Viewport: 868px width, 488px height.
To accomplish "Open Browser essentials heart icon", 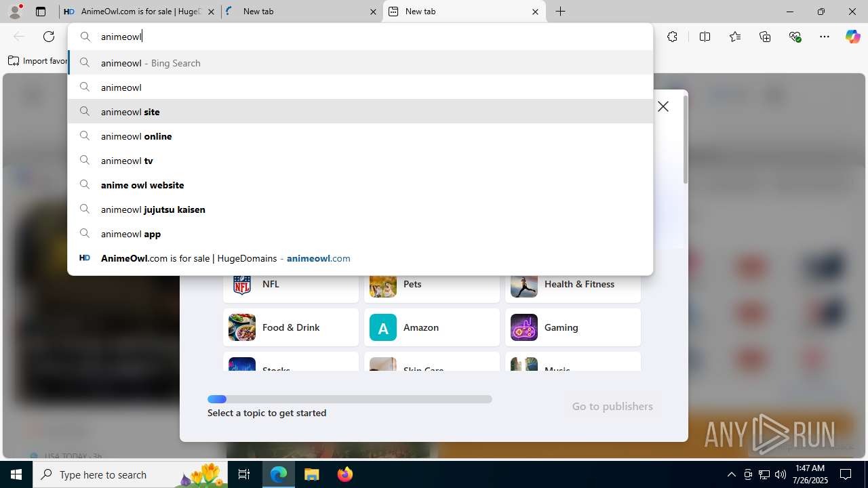I will pyautogui.click(x=795, y=37).
